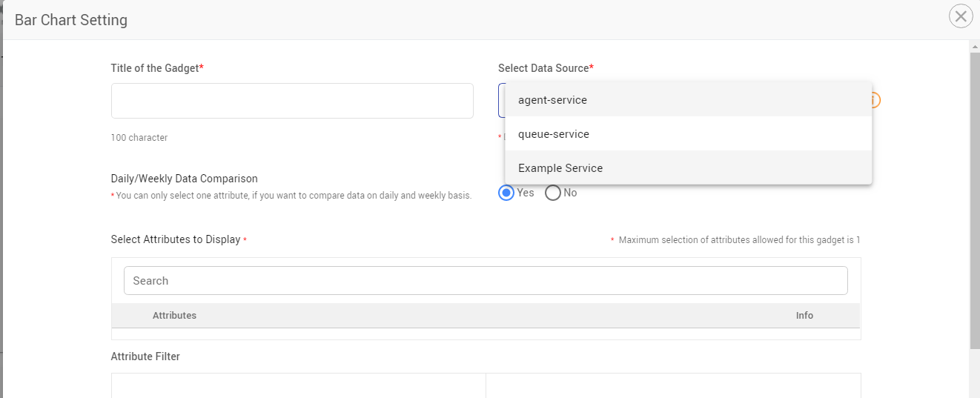This screenshot has width=980, height=398.
Task: Click the scrollbar up arrow
Action: click(x=974, y=47)
